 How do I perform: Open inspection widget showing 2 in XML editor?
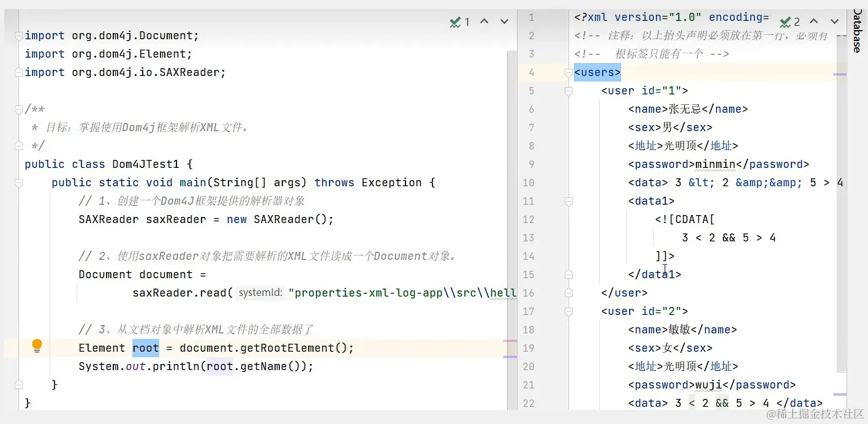[x=790, y=22]
